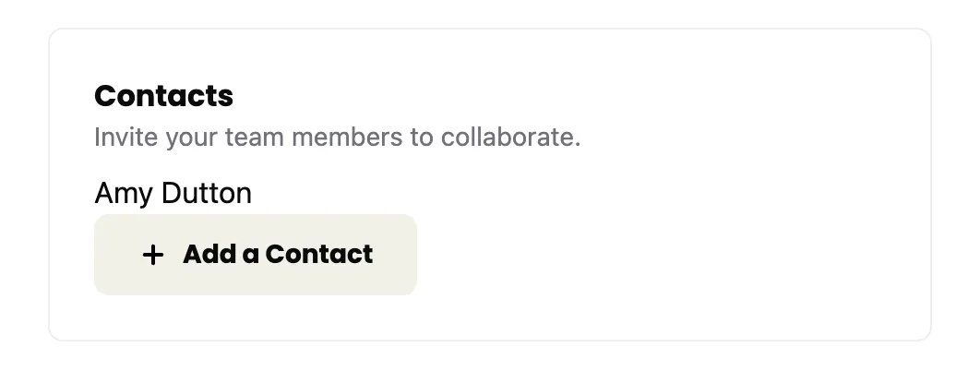This screenshot has height=371, width=980.
Task: Click the beige button below Amy Dutton
Action: (255, 255)
